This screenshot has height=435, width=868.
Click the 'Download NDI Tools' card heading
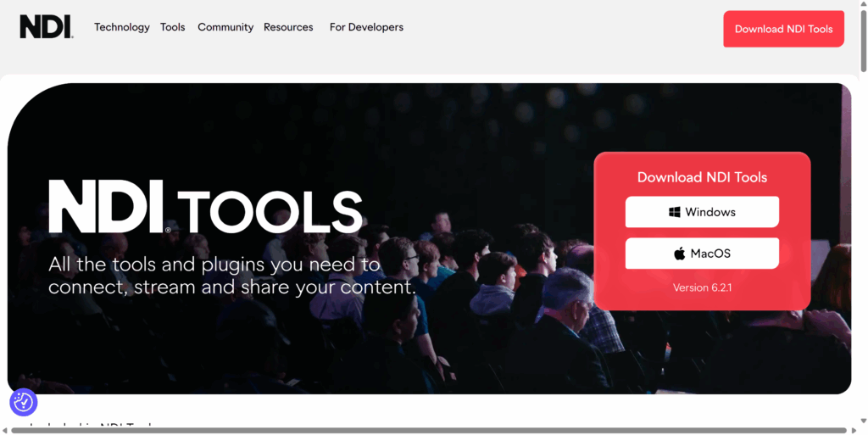coord(702,177)
